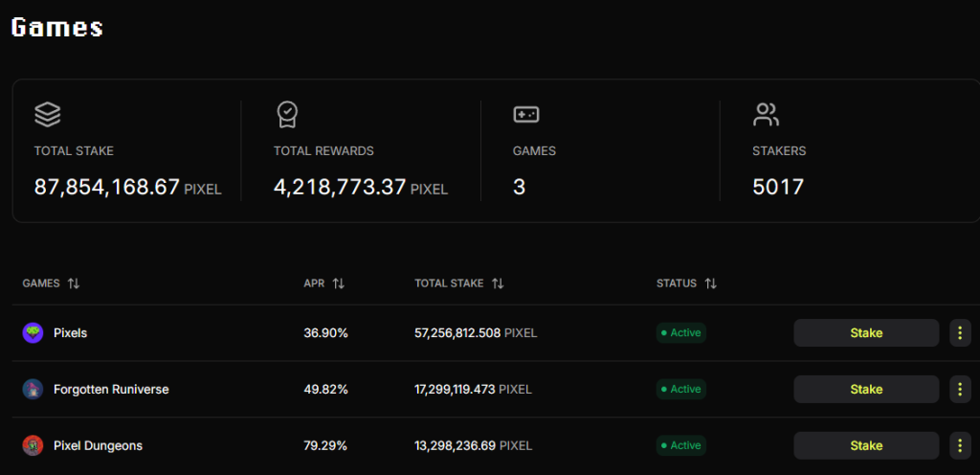
Task: Click the Total Rewards medal icon
Action: (287, 114)
